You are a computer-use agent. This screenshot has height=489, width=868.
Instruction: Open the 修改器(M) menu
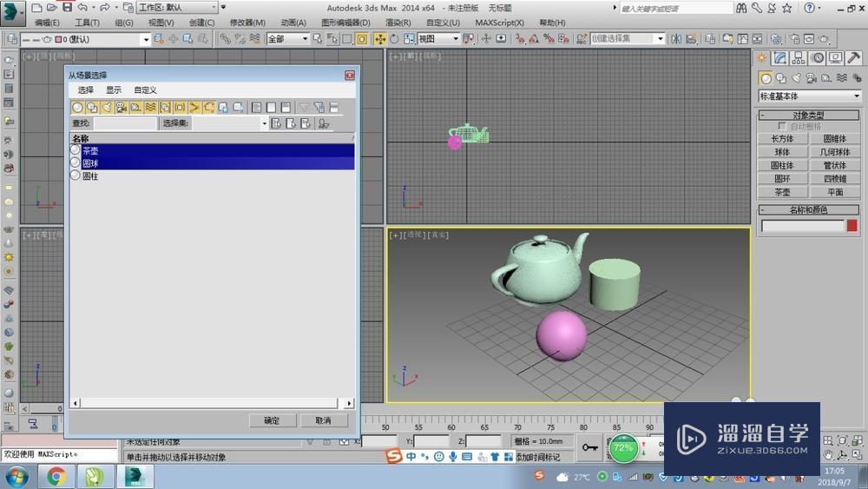247,23
